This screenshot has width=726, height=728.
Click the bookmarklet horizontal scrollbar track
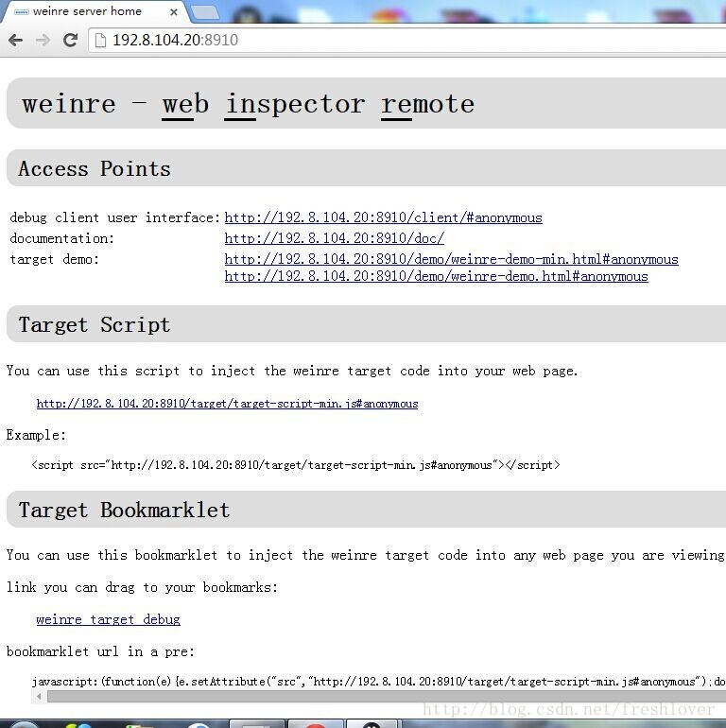(x=387, y=697)
